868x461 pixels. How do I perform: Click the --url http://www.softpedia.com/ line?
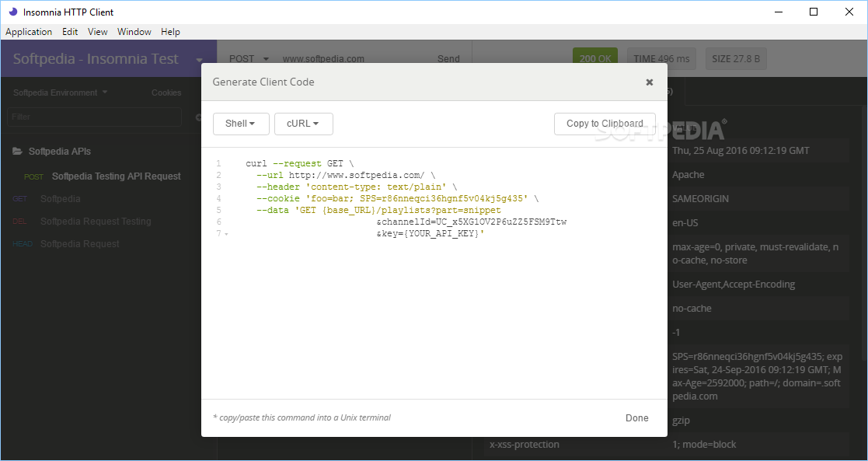click(x=346, y=175)
